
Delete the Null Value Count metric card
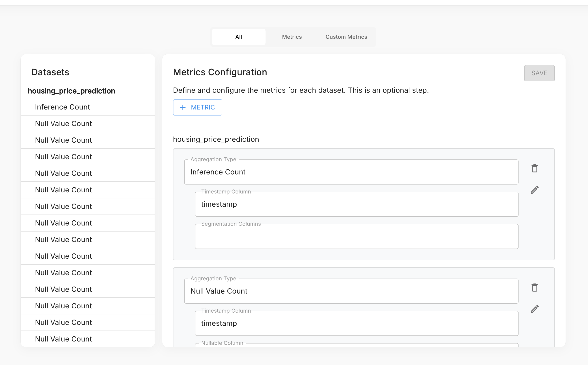pyautogui.click(x=534, y=287)
